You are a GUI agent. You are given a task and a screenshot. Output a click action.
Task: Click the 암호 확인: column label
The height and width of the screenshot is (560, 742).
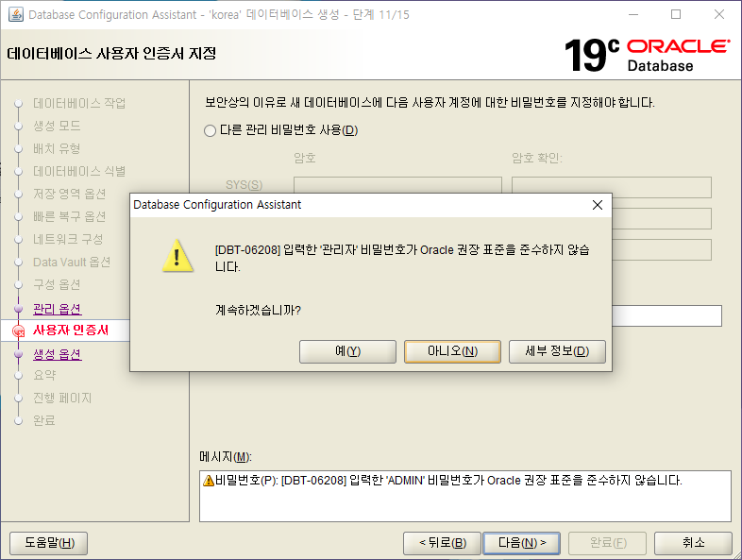click(x=537, y=158)
